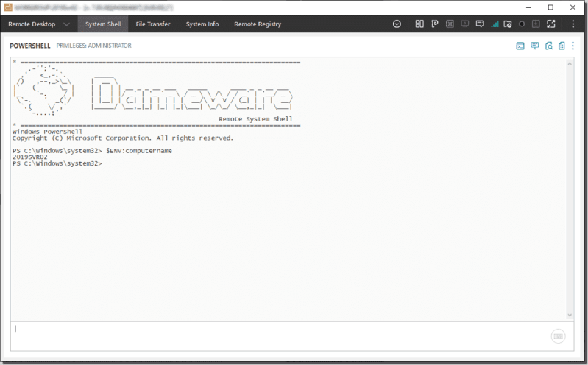Click the 2019SVR02 output line
Screen dimensions: 588x365
(x=30, y=157)
